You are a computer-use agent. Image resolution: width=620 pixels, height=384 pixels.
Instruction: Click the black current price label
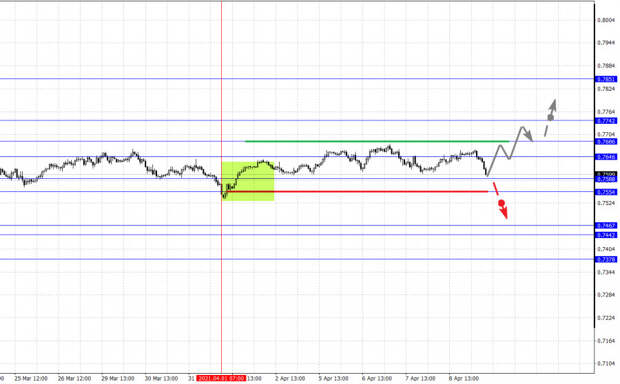pyautogui.click(x=606, y=174)
